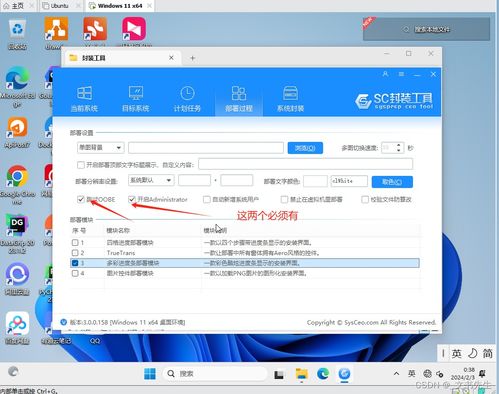Open the 系统封装 section icon
Image resolution: width=499 pixels, height=394 pixels.
(x=290, y=93)
